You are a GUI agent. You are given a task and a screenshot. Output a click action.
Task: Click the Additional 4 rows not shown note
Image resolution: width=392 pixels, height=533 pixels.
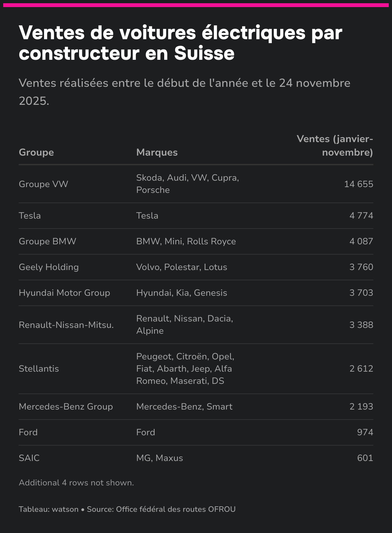pos(76,483)
